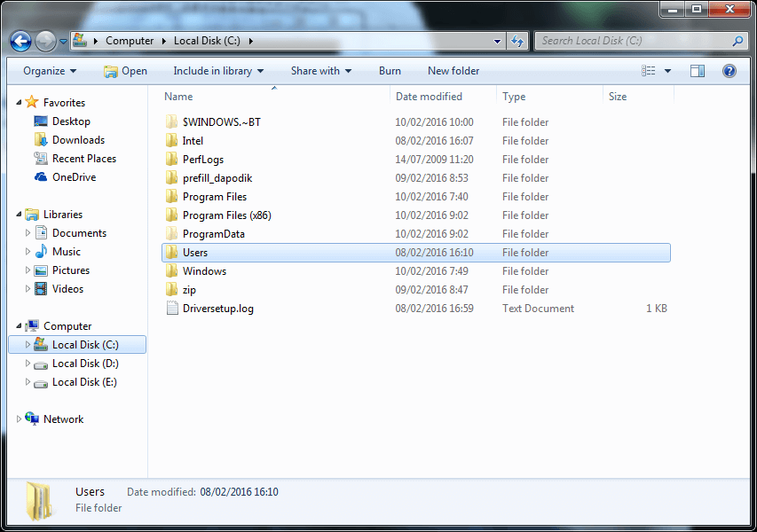Open the view options dropdown arrow
The width and height of the screenshot is (757, 532).
[x=667, y=71]
